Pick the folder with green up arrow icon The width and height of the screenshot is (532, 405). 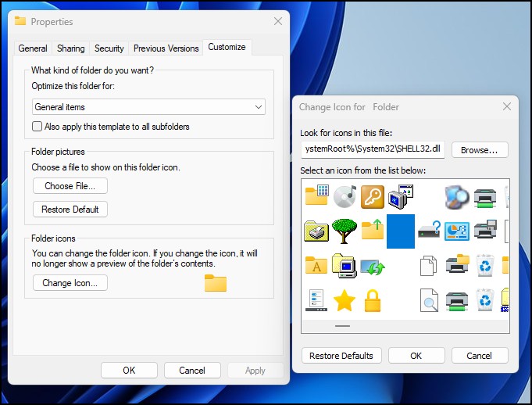click(x=373, y=231)
